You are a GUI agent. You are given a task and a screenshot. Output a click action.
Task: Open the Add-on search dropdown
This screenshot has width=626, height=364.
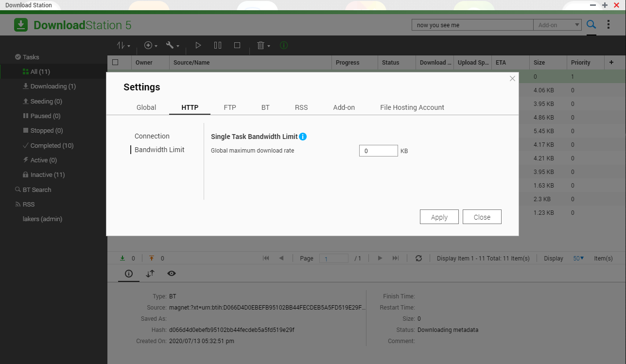557,25
